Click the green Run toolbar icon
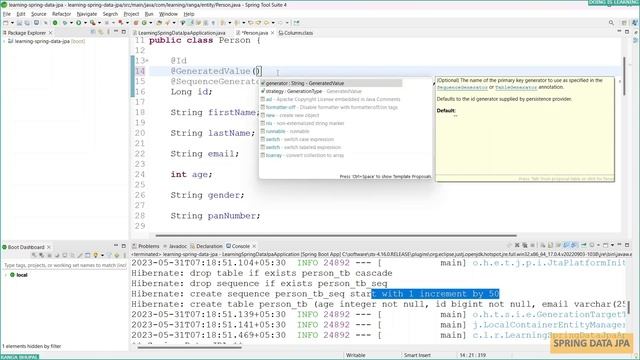 [79, 23]
